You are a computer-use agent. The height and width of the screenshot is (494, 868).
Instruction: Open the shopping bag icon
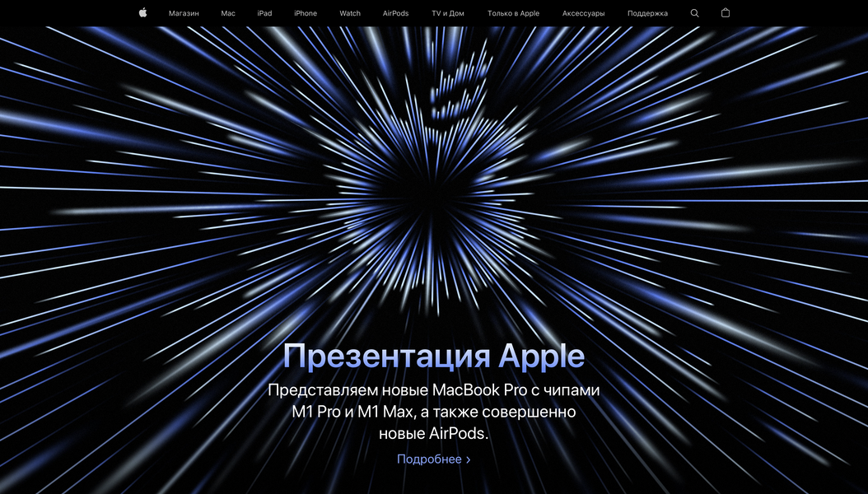click(726, 12)
